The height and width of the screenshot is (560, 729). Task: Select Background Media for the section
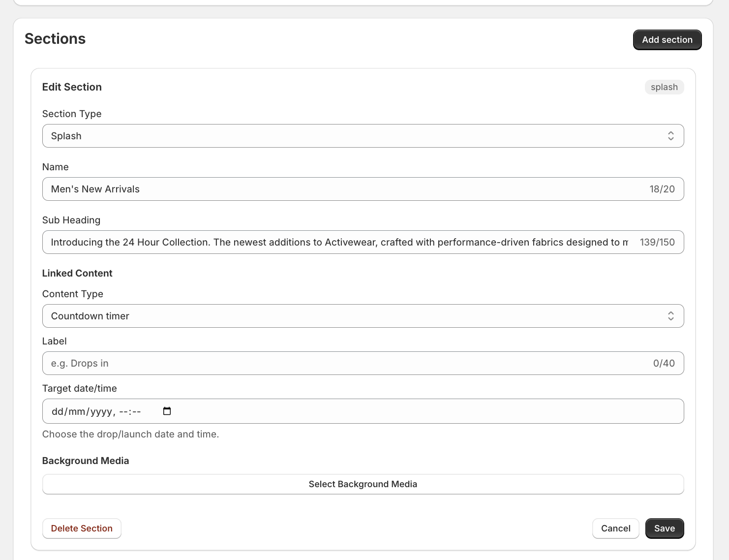pos(363,484)
